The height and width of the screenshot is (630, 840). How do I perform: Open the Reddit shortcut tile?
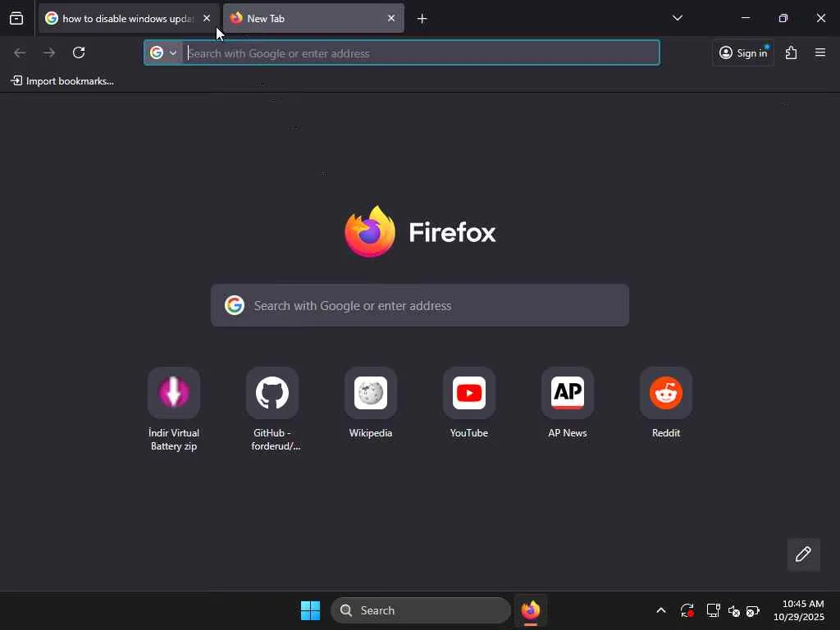tap(666, 403)
